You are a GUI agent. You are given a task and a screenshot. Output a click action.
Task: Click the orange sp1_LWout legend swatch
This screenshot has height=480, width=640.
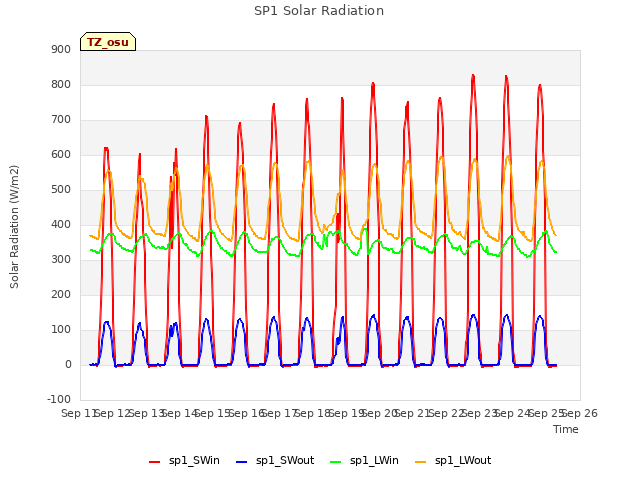pos(420,462)
